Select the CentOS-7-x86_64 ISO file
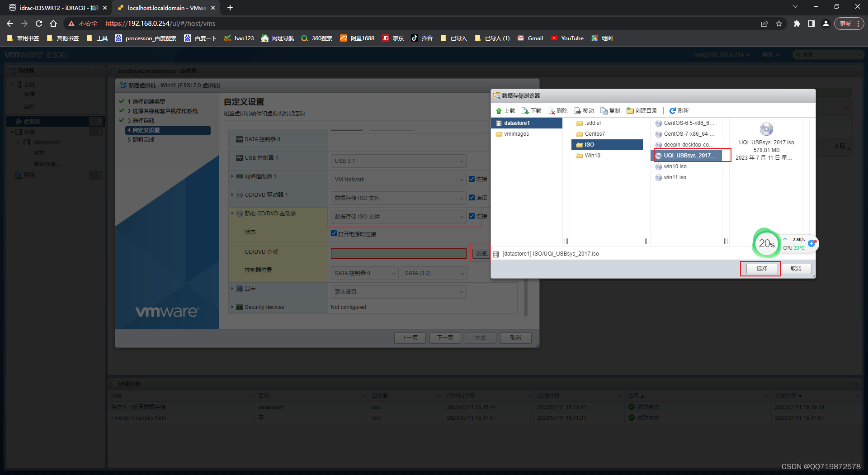Image resolution: width=868 pixels, height=475 pixels. pos(686,134)
